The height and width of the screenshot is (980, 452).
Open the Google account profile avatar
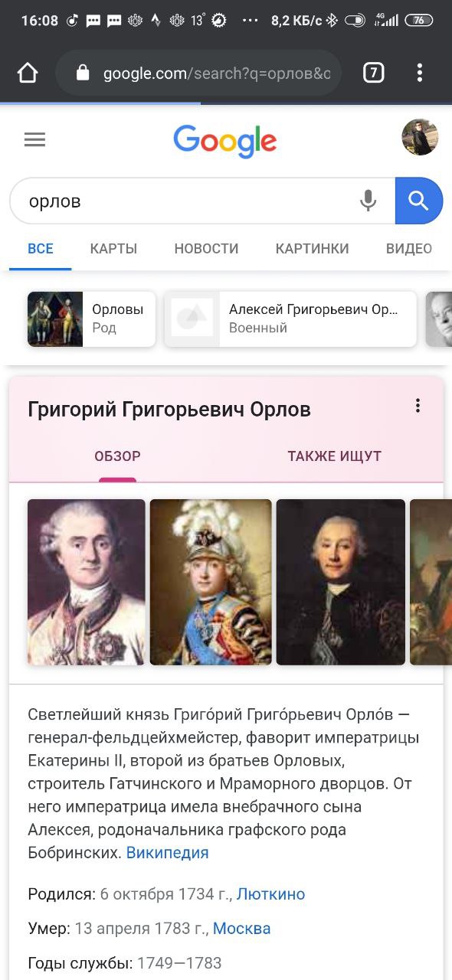coord(420,138)
